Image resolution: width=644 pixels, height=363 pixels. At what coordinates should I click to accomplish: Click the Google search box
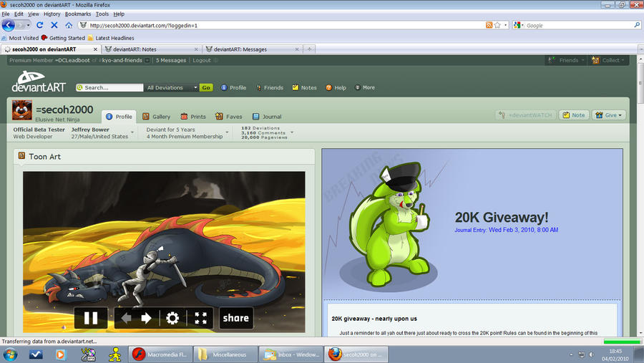click(579, 25)
